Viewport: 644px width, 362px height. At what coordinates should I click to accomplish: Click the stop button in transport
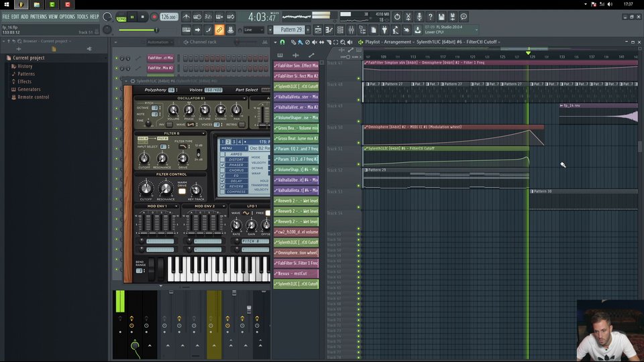pyautogui.click(x=142, y=17)
